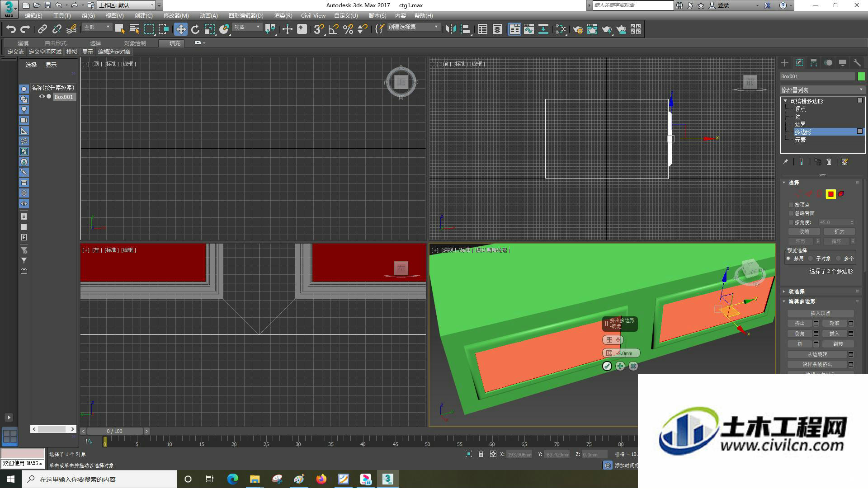Viewport: 868px width, 489px height.
Task: Click the Mirror tool icon
Action: [x=451, y=29]
